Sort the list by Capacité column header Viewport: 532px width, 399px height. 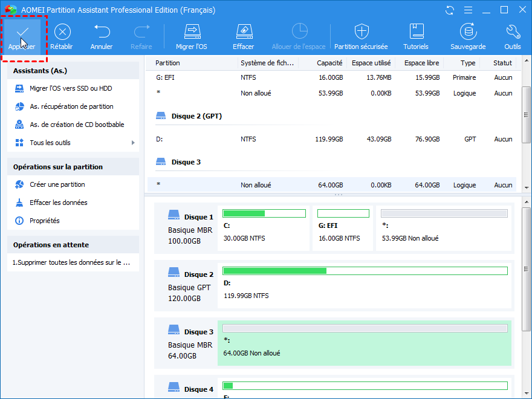pos(329,63)
